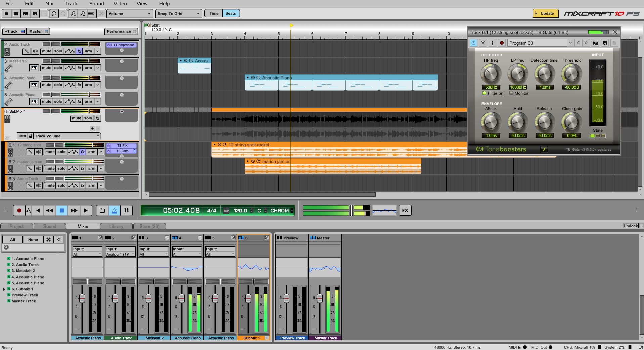Click the rewind transport button
The height and width of the screenshot is (350, 644).
point(50,211)
